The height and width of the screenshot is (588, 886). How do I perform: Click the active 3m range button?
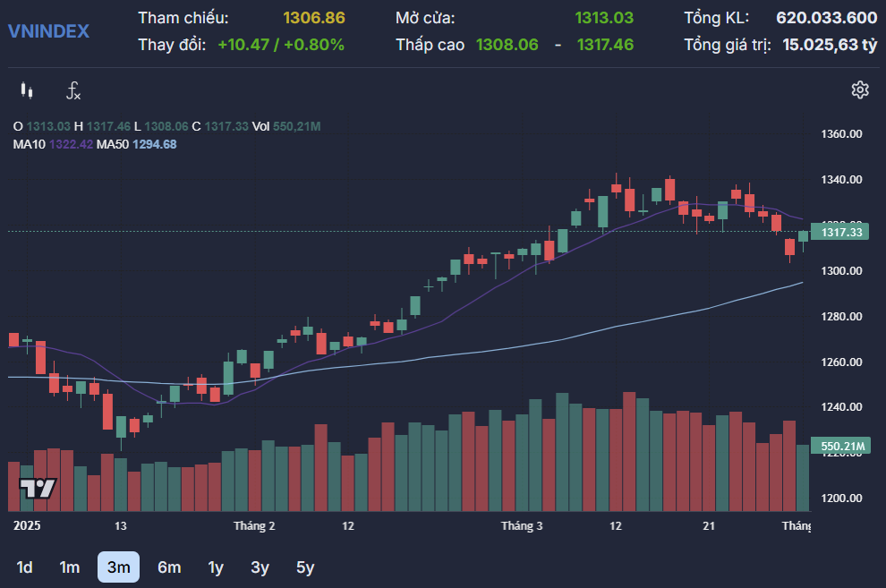click(x=118, y=567)
